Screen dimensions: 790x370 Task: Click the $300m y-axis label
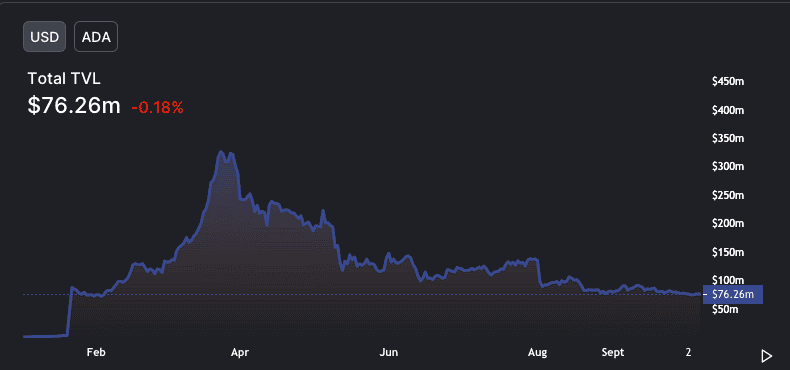(728, 166)
